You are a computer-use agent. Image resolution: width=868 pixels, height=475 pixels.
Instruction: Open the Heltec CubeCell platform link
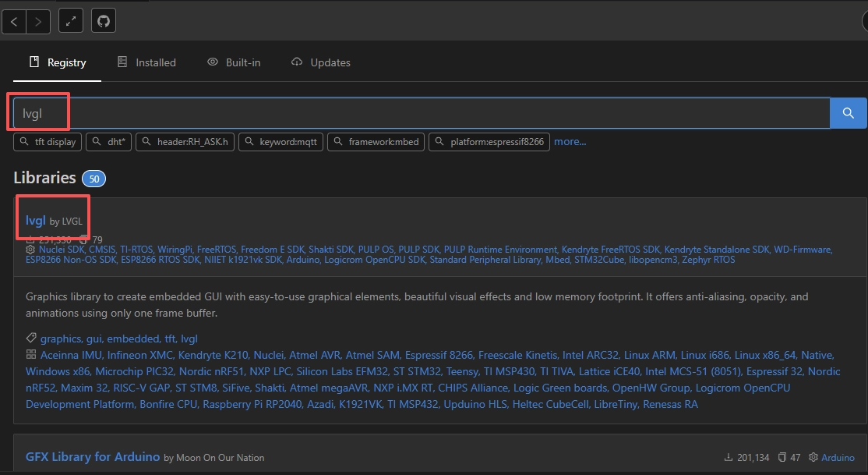pyautogui.click(x=550, y=405)
